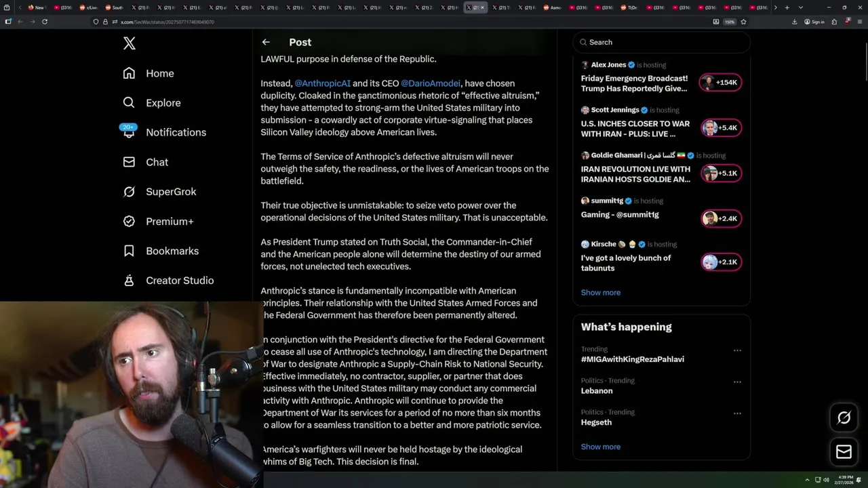Open lovely bunch of tabunuts space title
This screenshot has width=868, height=488.
click(x=626, y=263)
